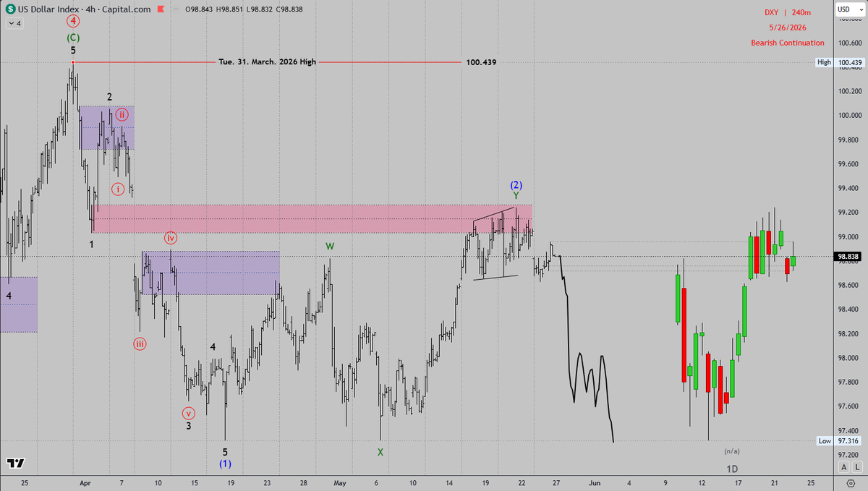
Task: Click the 'May' label on time axis
Action: coord(340,482)
